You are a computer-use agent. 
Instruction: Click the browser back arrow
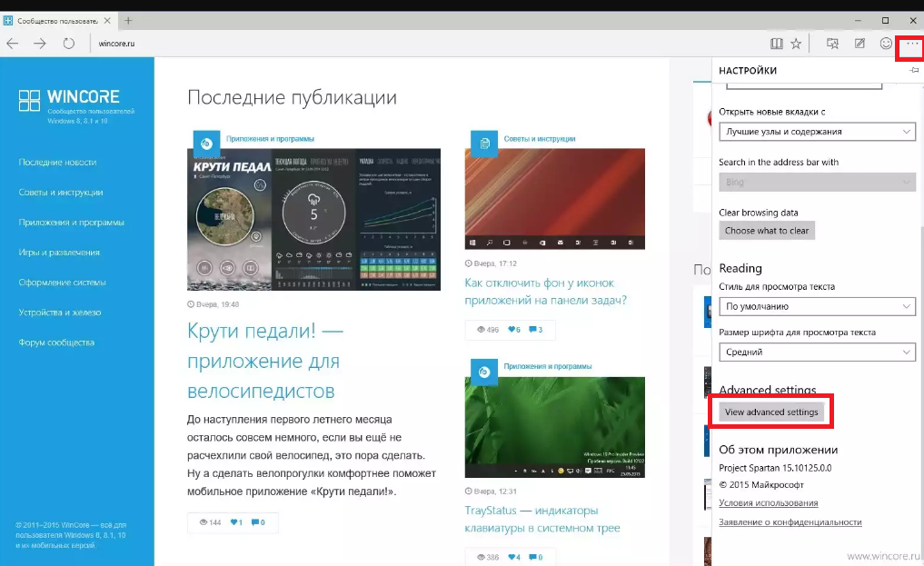tap(12, 44)
